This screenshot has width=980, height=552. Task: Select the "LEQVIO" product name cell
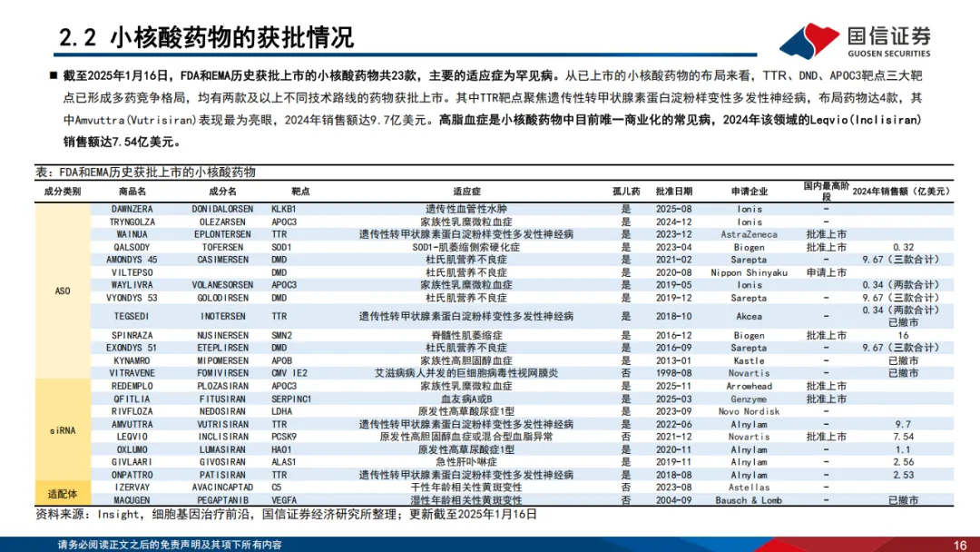[x=132, y=437]
